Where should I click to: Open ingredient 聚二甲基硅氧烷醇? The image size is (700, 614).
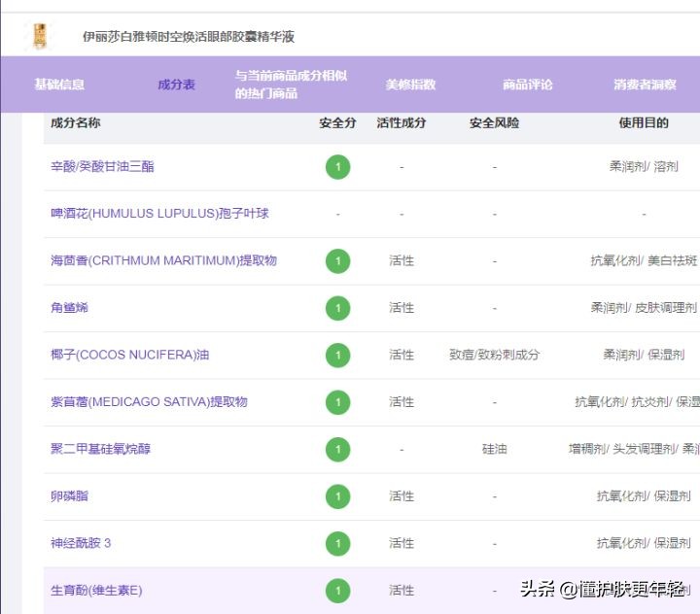pyautogui.click(x=100, y=449)
